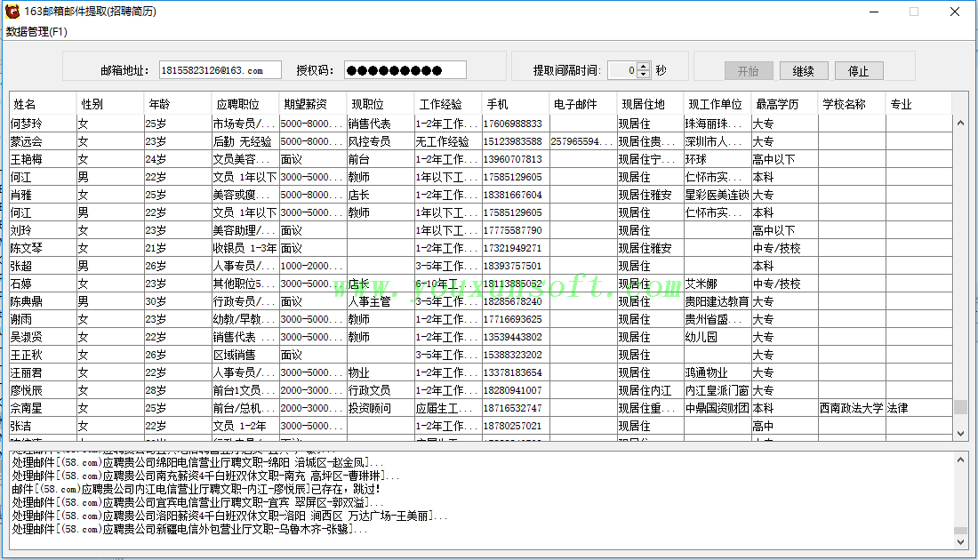
Task: Increase interval with spinner up arrow
Action: pyautogui.click(x=644, y=66)
